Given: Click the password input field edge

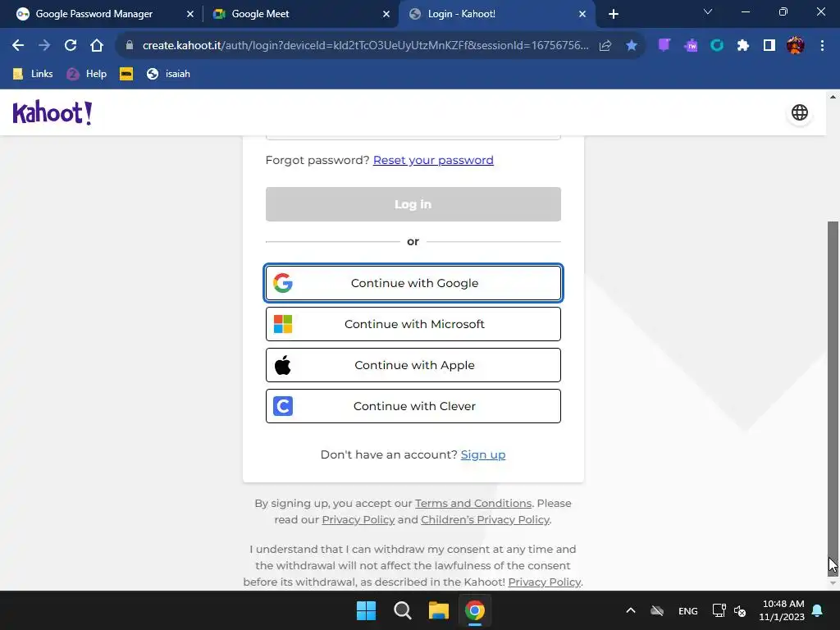Looking at the screenshot, I should tap(413, 138).
